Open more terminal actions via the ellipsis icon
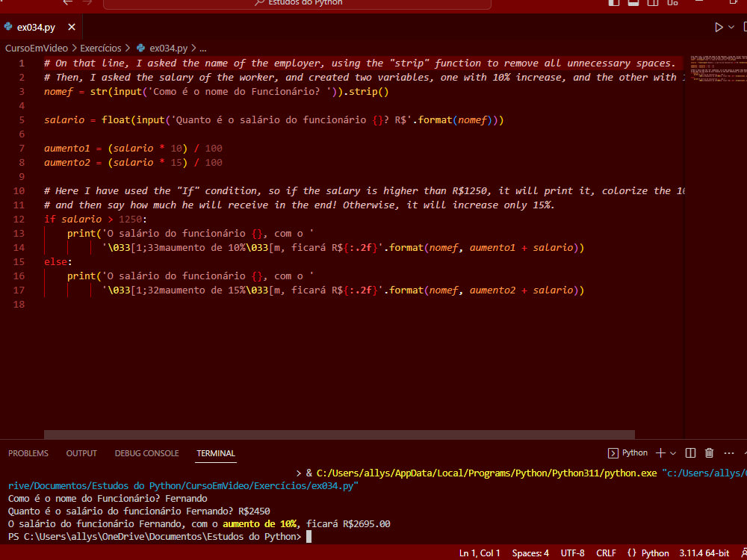Screen dimensions: 747x560 click(728, 453)
